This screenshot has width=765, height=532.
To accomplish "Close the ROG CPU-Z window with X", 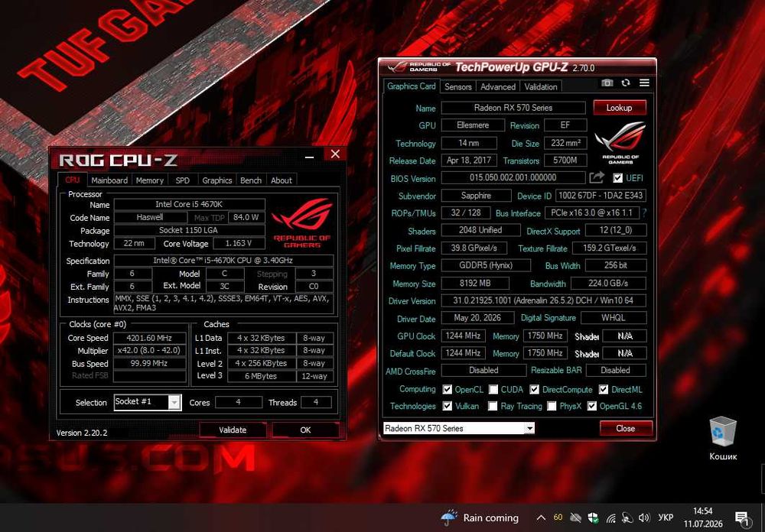I will coord(335,154).
